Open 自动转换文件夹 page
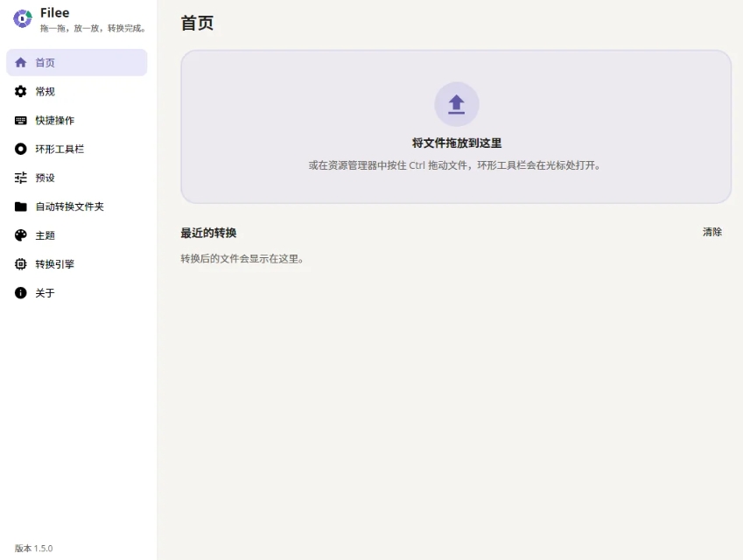Image resolution: width=743 pixels, height=560 pixels. pyautogui.click(x=77, y=206)
